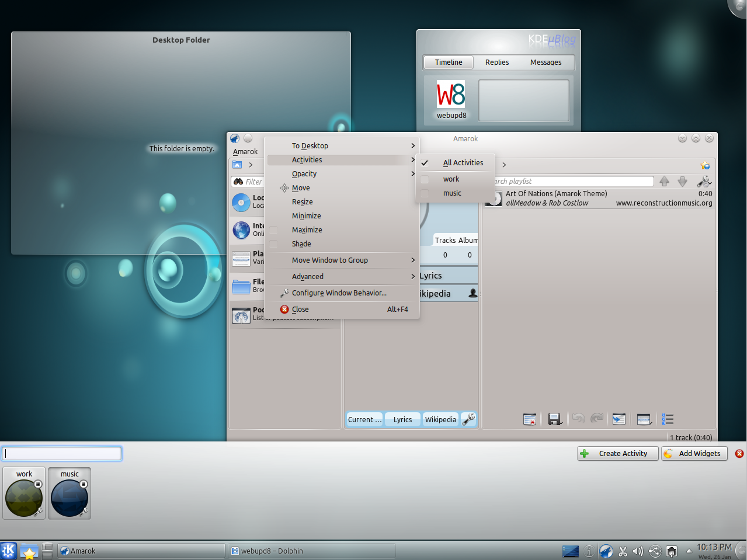This screenshot has width=747, height=560.
Task: Click the configure wrench on music activity
Action: coord(84,512)
